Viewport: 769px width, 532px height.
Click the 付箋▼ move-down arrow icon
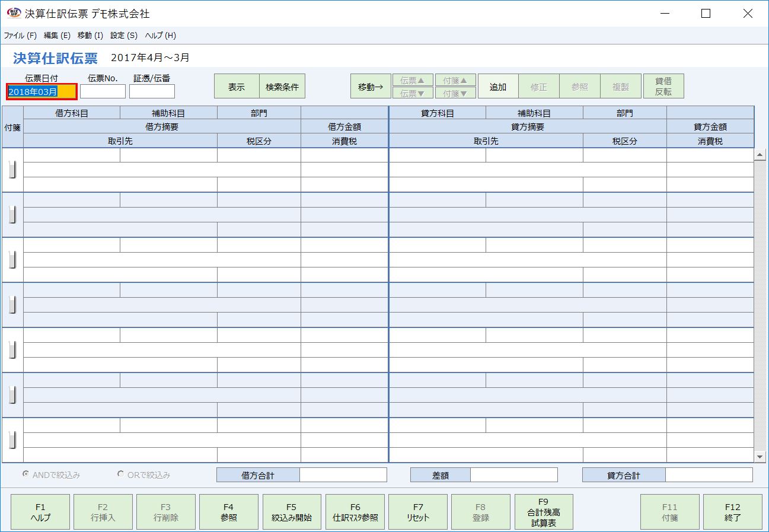[455, 93]
